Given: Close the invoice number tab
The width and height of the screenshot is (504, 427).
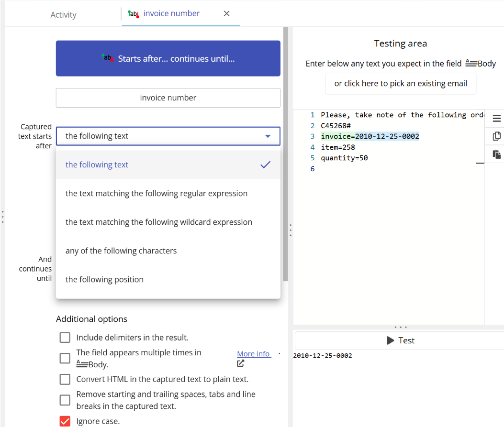Looking at the screenshot, I should pos(227,13).
